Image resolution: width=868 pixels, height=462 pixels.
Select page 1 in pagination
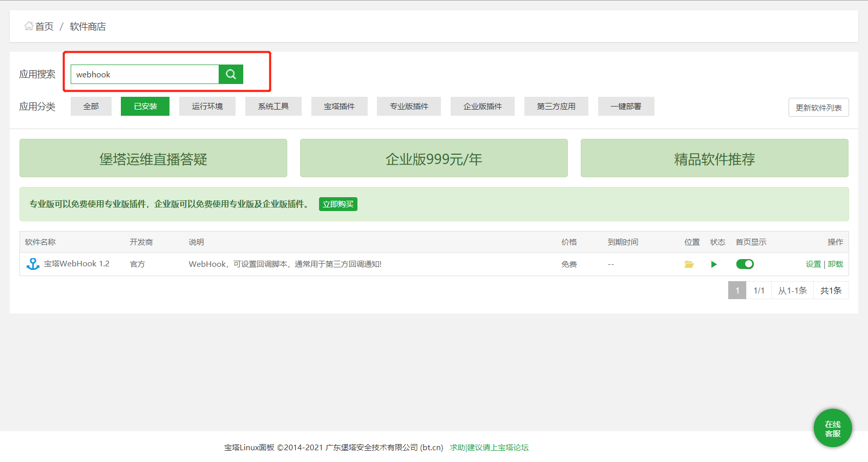click(x=737, y=290)
